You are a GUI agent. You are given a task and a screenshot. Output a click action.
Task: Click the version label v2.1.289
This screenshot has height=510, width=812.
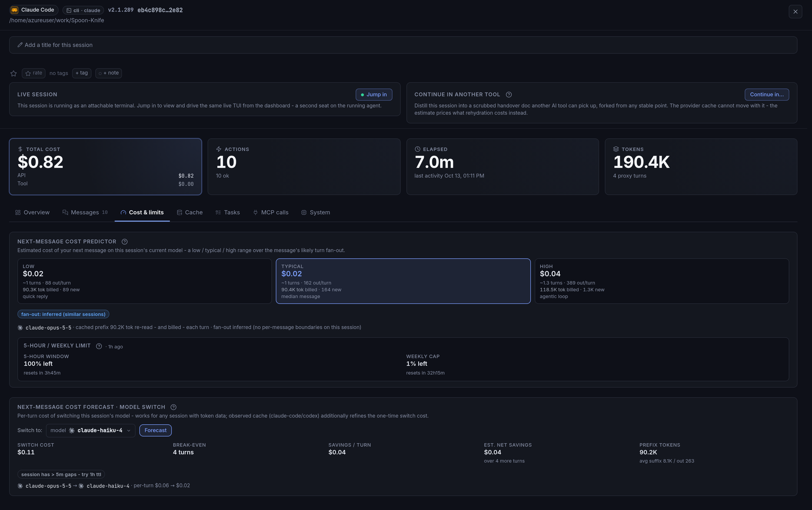tap(121, 10)
